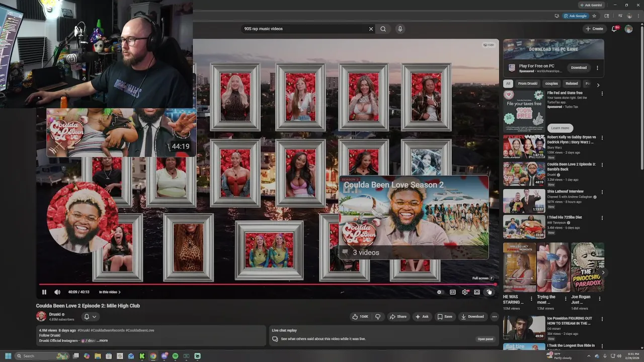Click the red video progress bar

[267, 285]
